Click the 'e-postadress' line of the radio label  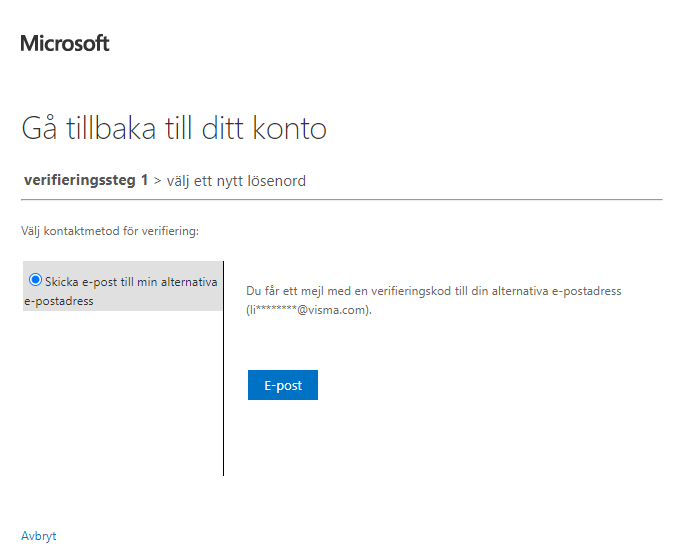tap(59, 301)
